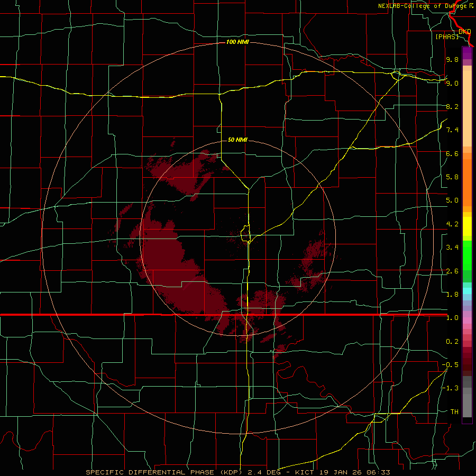476x476 pixels.
Task: Select the 'TH' threshold label on scale
Action: pos(454,412)
